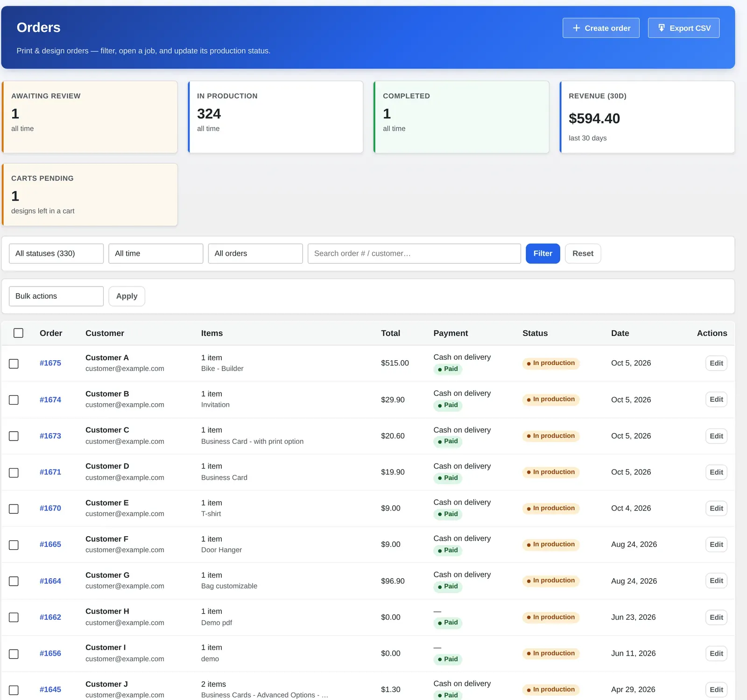Edit order #1673
This screenshot has height=700, width=747.
click(x=716, y=436)
